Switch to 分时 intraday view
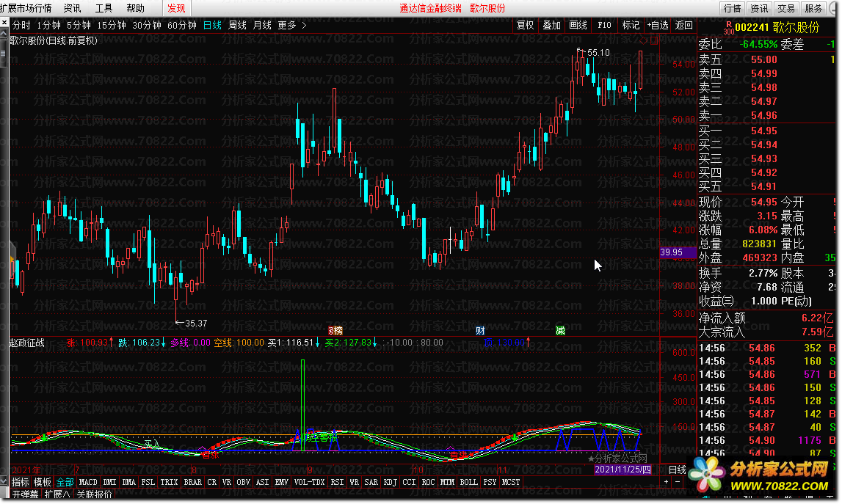The image size is (842, 504). pos(21,25)
